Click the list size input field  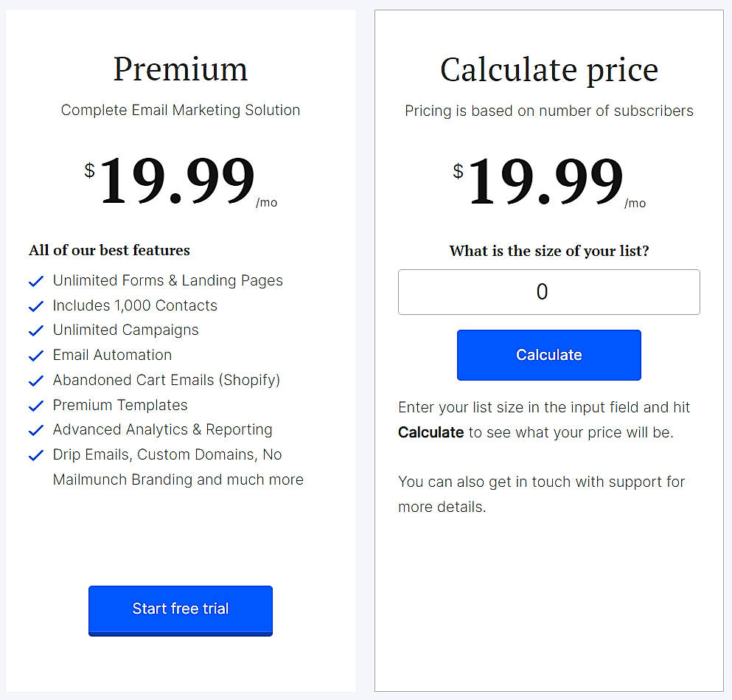pyautogui.click(x=548, y=292)
